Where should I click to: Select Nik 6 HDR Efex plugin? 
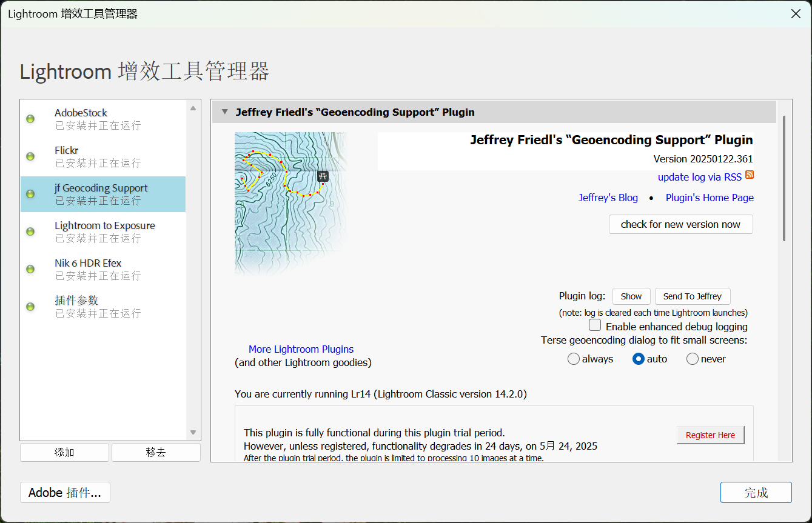pyautogui.click(x=103, y=269)
